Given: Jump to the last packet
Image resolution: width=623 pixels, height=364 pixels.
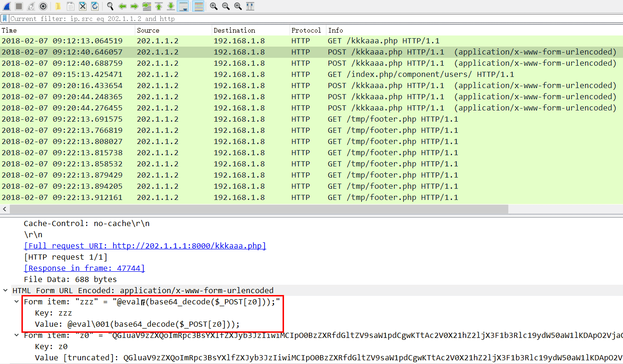Looking at the screenshot, I should point(171,6).
